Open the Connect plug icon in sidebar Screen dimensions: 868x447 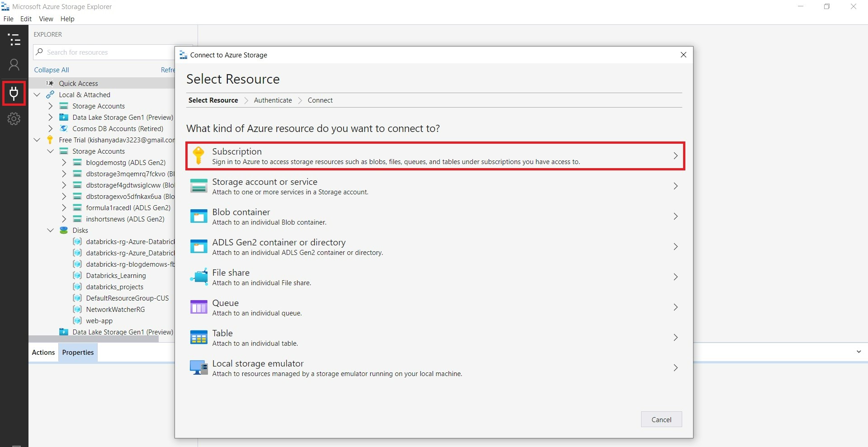click(x=14, y=94)
